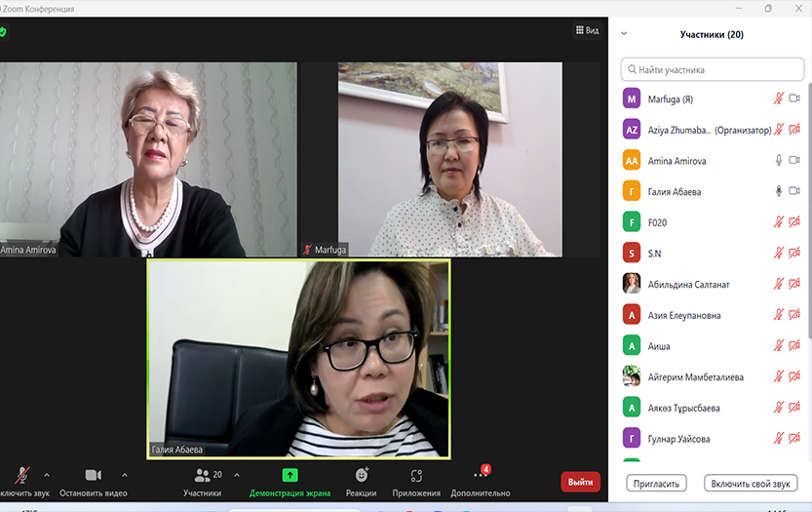Click the red Выйти leave button

coord(580,482)
